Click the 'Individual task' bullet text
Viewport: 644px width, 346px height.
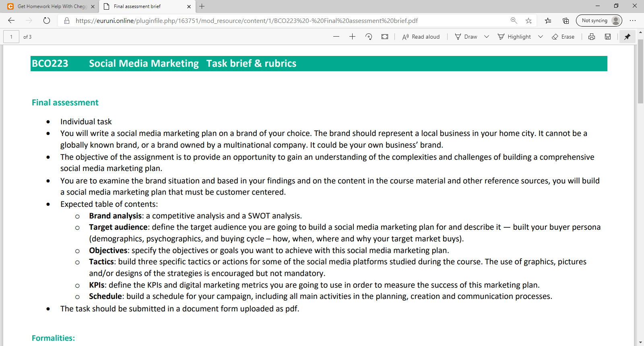click(x=86, y=122)
